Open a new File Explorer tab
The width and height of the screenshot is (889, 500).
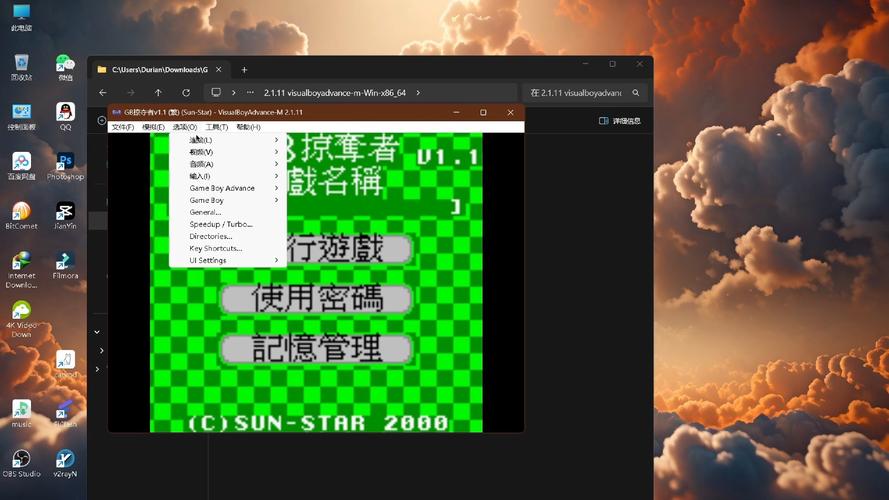coord(244,69)
